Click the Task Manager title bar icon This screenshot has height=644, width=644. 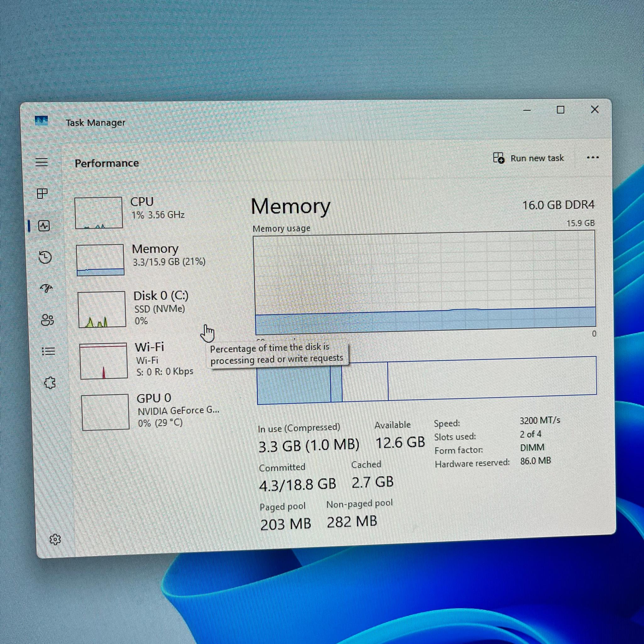41,121
